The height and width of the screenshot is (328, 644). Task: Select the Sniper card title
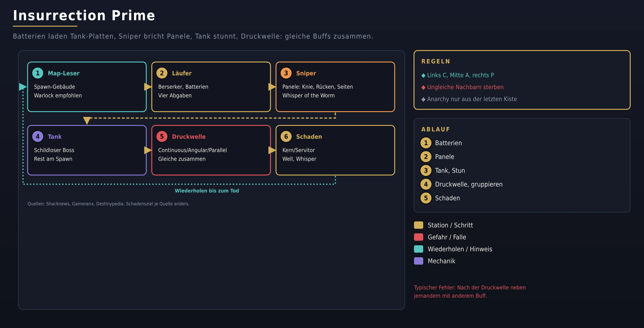(x=306, y=73)
